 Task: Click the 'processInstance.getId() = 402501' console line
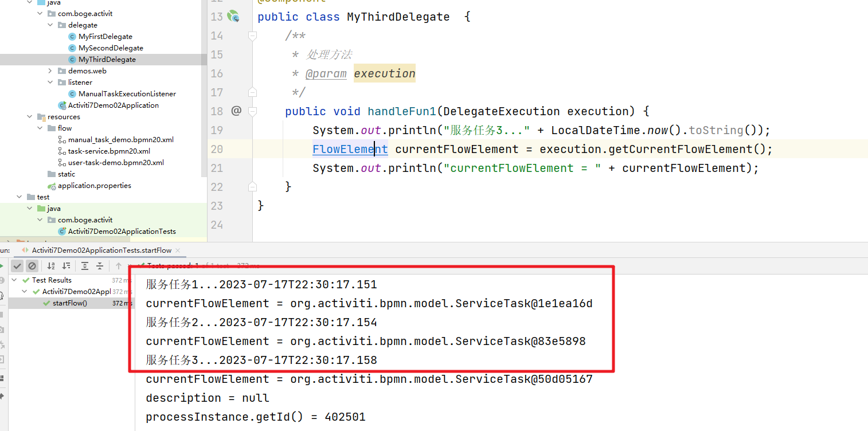point(256,417)
